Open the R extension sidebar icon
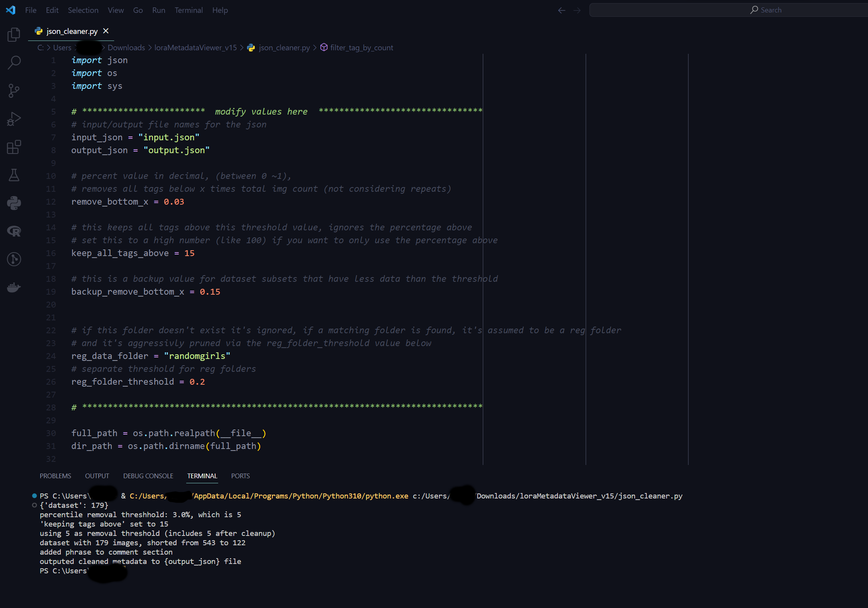Viewport: 868px width, 608px height. (x=14, y=231)
